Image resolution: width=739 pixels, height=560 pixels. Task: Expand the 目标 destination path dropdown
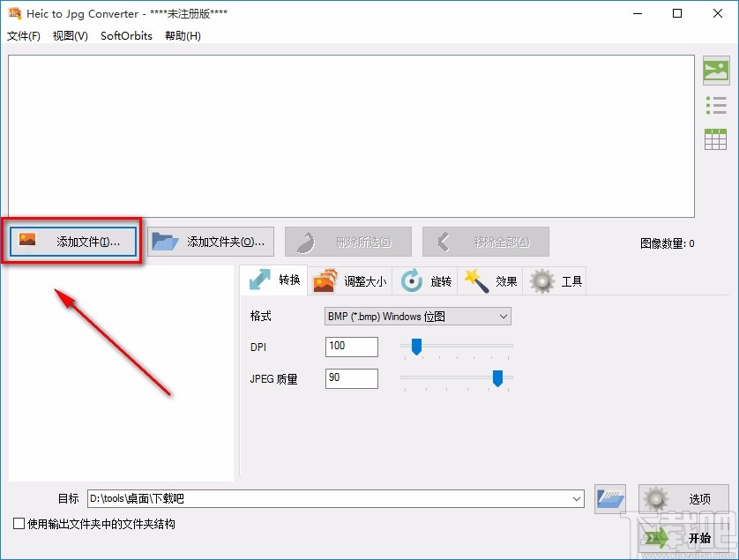[x=578, y=498]
